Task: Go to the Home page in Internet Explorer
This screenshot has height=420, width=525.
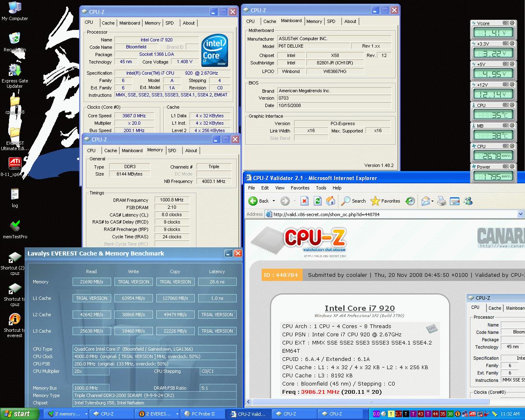Action: click(x=331, y=201)
